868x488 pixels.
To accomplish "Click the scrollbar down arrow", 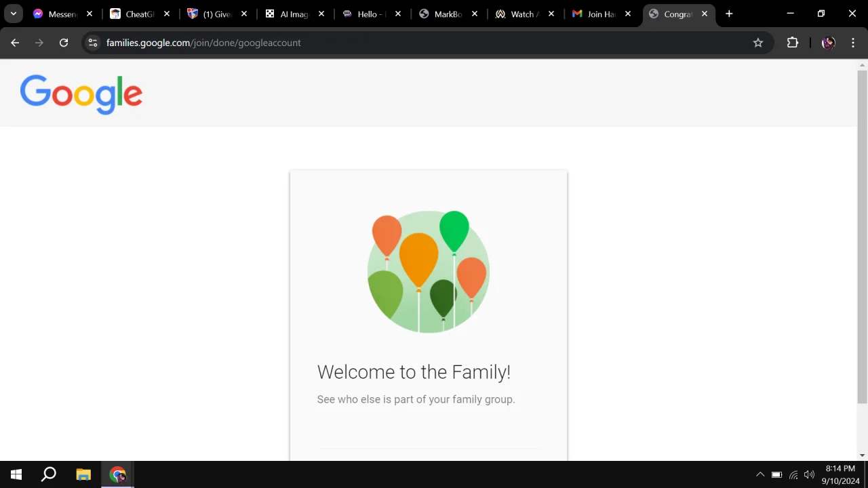I will pyautogui.click(x=863, y=455).
